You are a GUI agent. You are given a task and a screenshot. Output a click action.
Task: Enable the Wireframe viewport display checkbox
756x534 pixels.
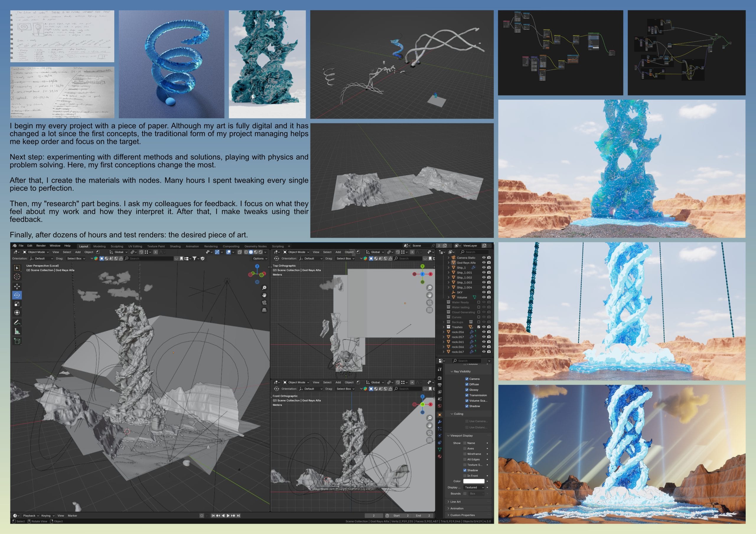click(465, 454)
